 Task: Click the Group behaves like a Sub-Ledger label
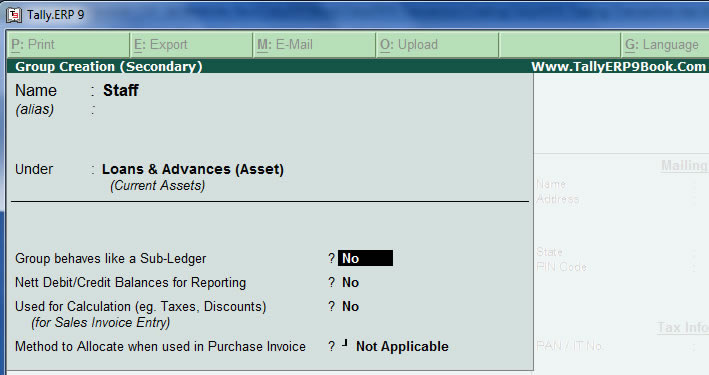pyautogui.click(x=110, y=258)
